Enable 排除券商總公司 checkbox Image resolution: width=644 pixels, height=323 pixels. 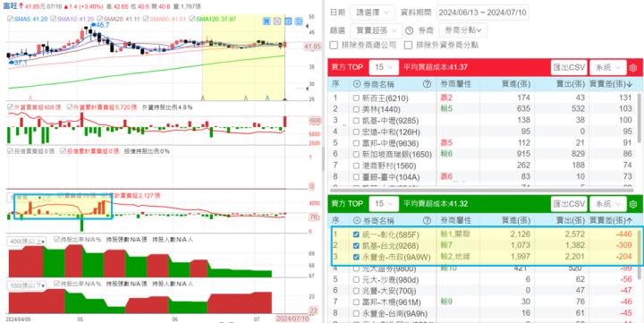tap(334, 46)
